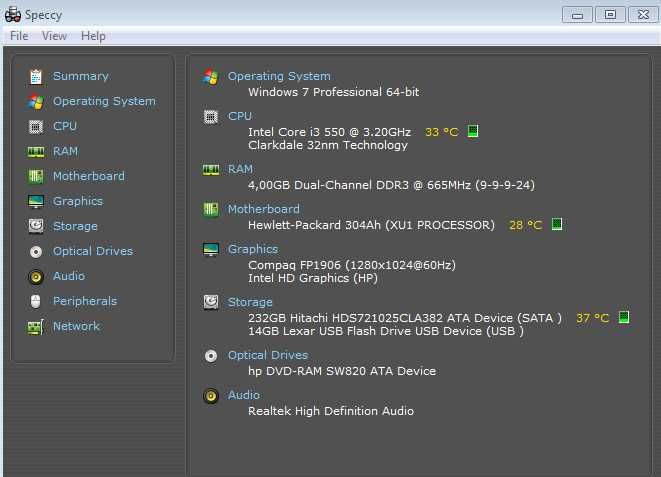
Task: Click text 'hp DVD-RAM SW820 ATA Device'
Action: pyautogui.click(x=342, y=371)
